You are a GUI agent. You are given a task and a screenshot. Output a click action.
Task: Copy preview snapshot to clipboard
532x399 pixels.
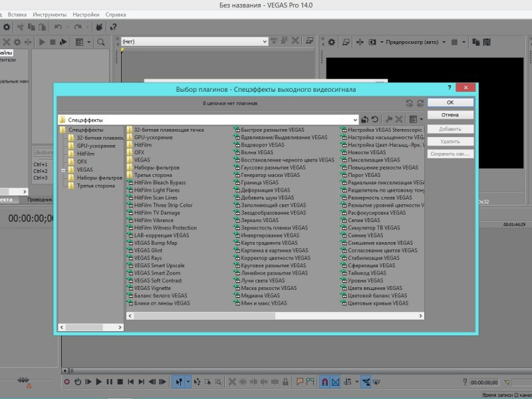[x=476, y=42]
